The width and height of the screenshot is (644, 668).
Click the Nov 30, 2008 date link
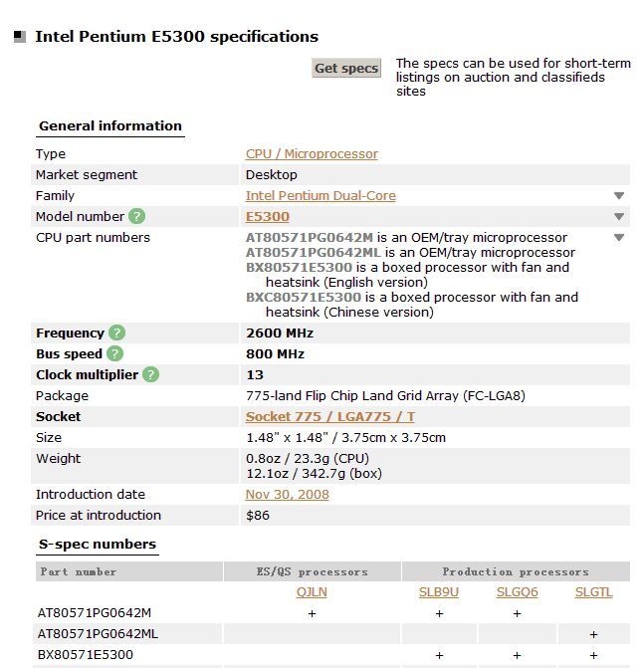point(288,495)
